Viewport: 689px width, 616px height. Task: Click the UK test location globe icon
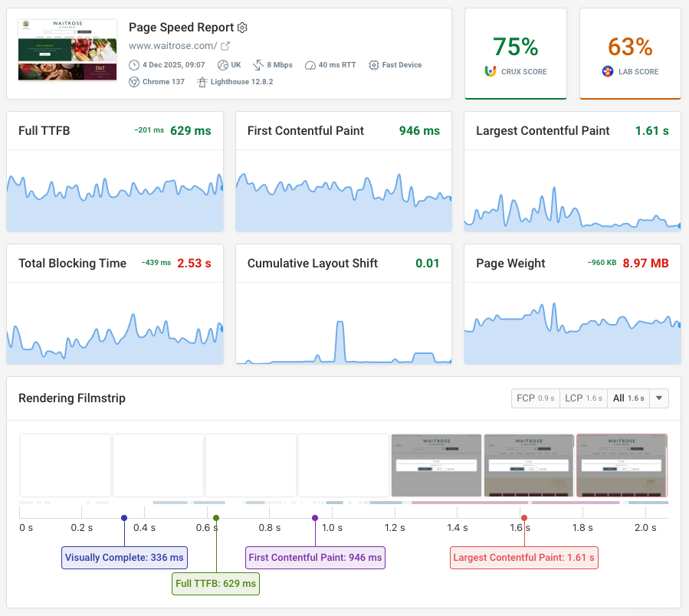click(x=223, y=65)
